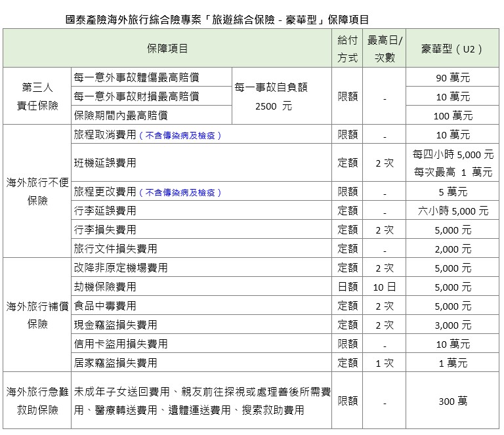Click the 90 萬元 amount cell

453,77
